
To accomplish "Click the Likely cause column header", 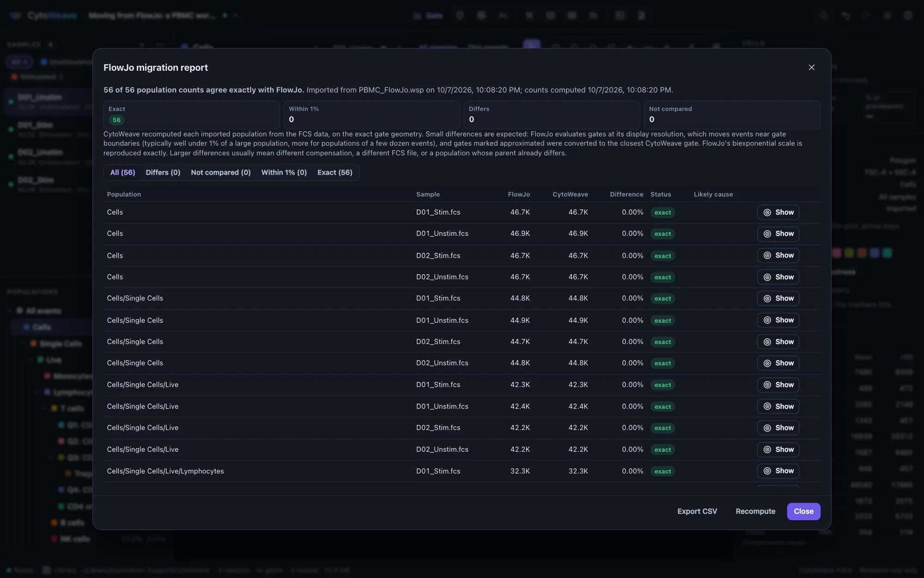I will coord(713,194).
